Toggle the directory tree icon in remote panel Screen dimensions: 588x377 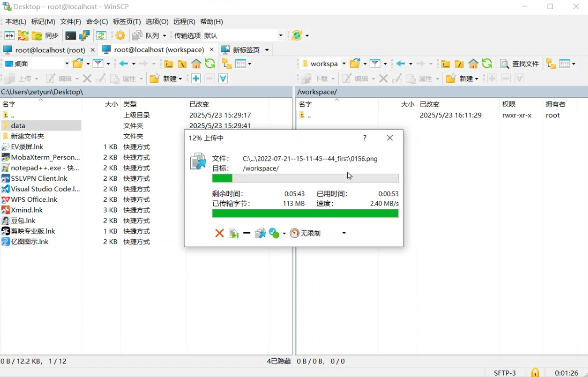tap(550, 64)
